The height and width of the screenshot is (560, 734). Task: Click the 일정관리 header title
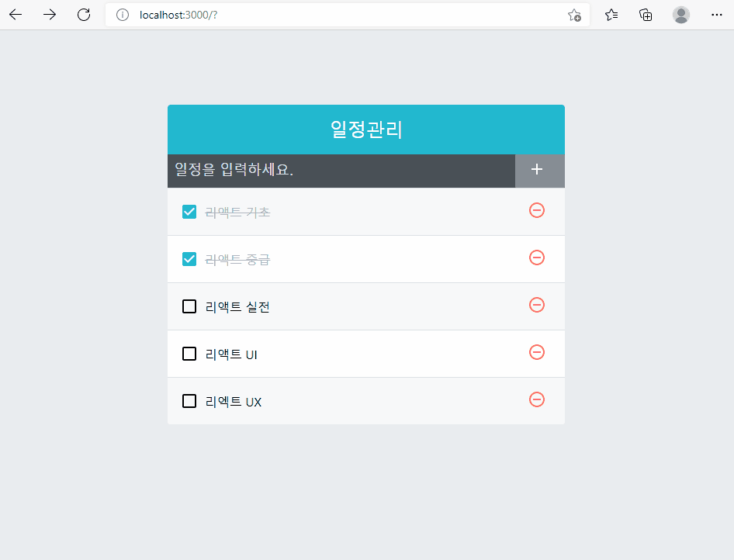366,130
